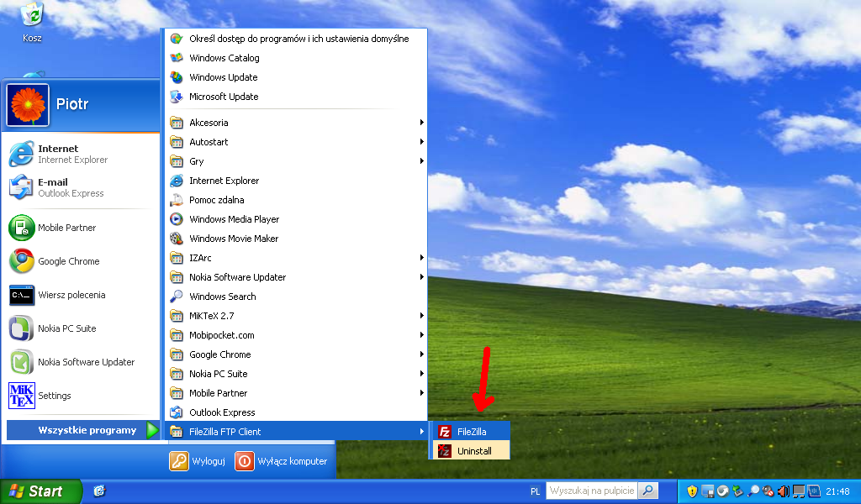Expand the Akcesoria folder submenu
The height and width of the screenshot is (504, 861).
(x=297, y=123)
